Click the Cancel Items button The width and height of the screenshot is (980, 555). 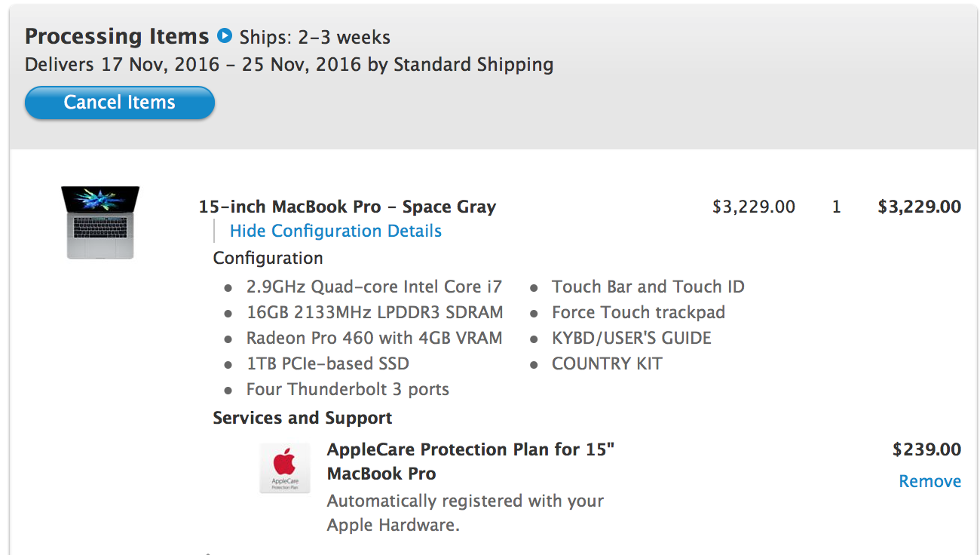tap(120, 103)
